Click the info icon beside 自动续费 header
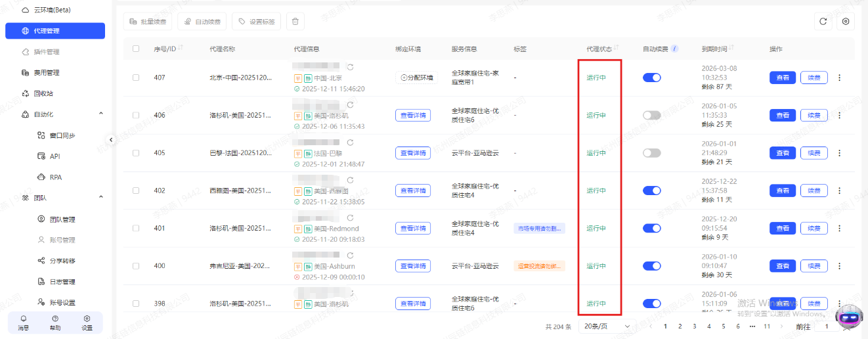Viewport: 868px width, 339px height. (x=675, y=49)
